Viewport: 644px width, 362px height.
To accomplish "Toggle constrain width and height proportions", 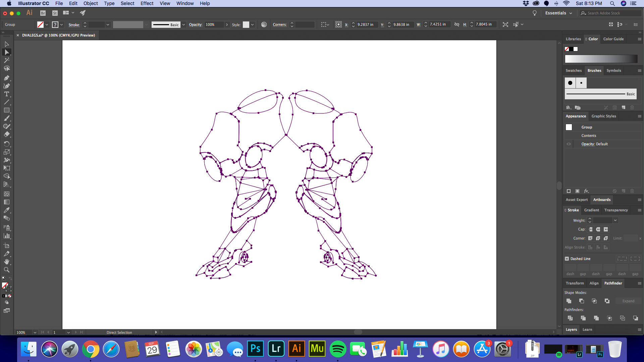I will coord(457,24).
